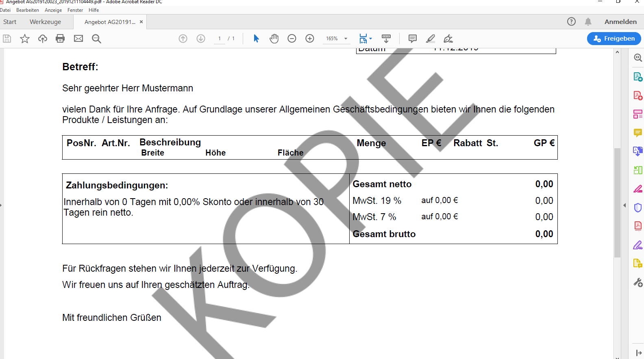
Task: Open the Create PDF tool in sidebar
Action: [x=638, y=95]
